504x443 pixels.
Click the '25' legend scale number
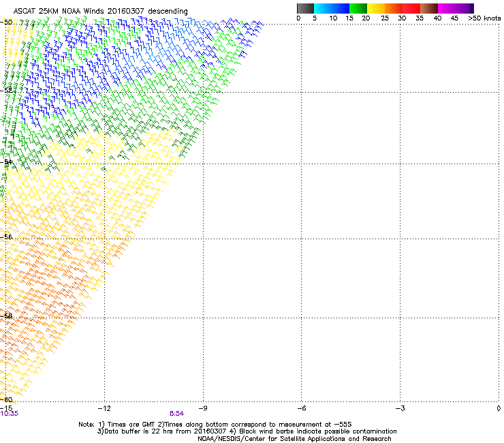click(385, 18)
